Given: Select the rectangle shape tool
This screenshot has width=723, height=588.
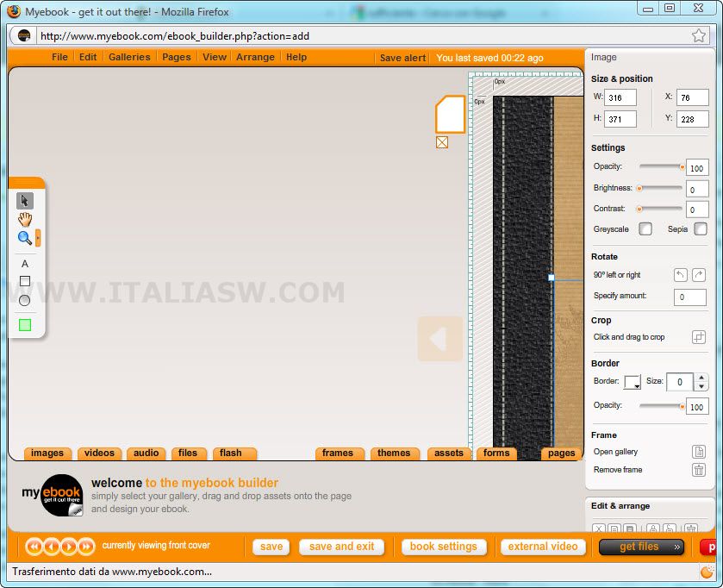Looking at the screenshot, I should [25, 281].
